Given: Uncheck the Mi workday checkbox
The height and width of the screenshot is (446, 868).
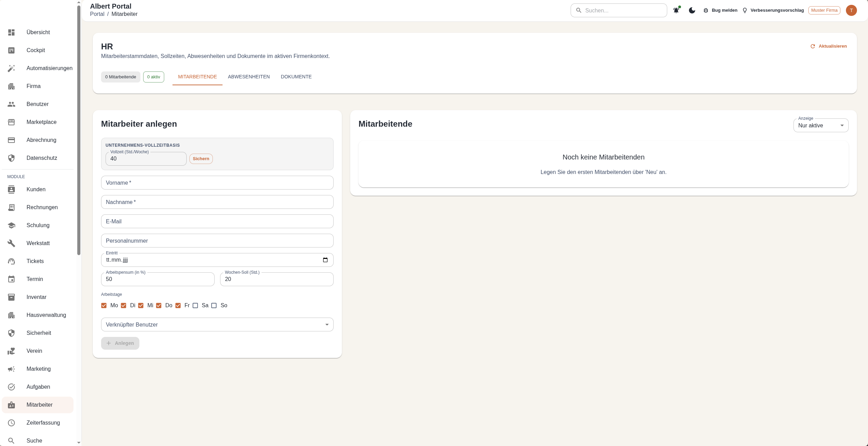Looking at the screenshot, I should (x=141, y=306).
